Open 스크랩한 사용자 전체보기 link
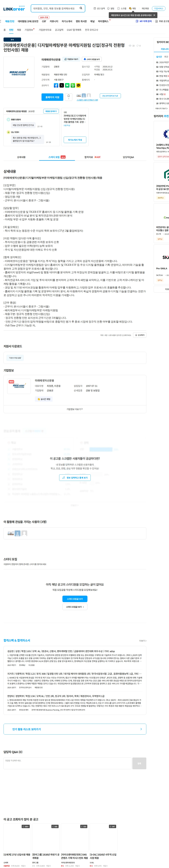This screenshot has width=169, height=868. pyautogui.click(x=87, y=100)
